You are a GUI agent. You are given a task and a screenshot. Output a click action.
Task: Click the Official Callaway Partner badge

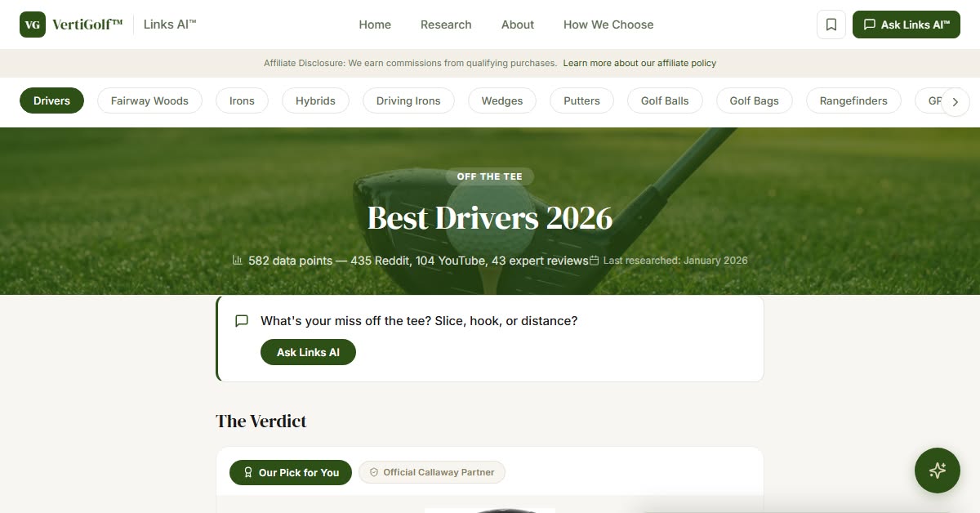(x=432, y=472)
